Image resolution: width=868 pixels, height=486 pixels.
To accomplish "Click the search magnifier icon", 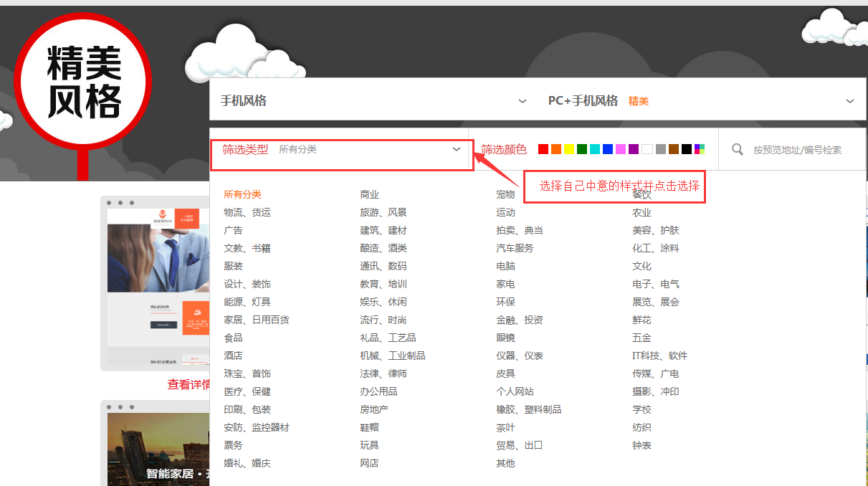I will [737, 149].
